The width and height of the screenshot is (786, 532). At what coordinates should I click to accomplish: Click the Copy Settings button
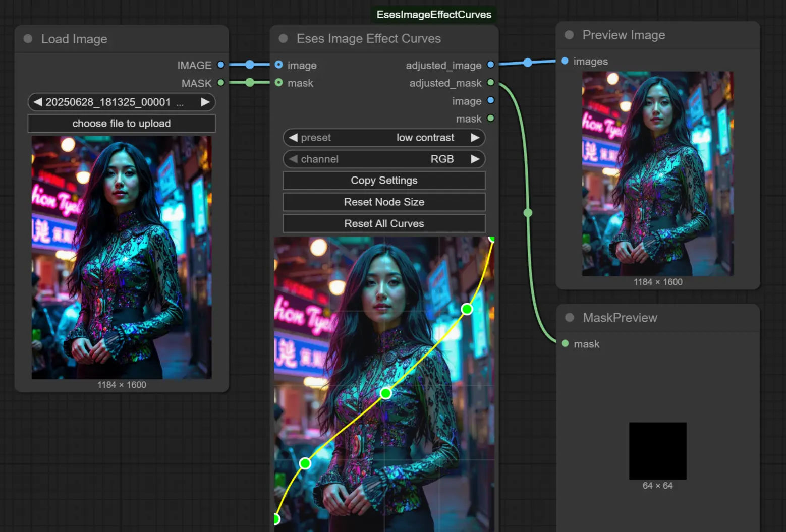point(384,180)
